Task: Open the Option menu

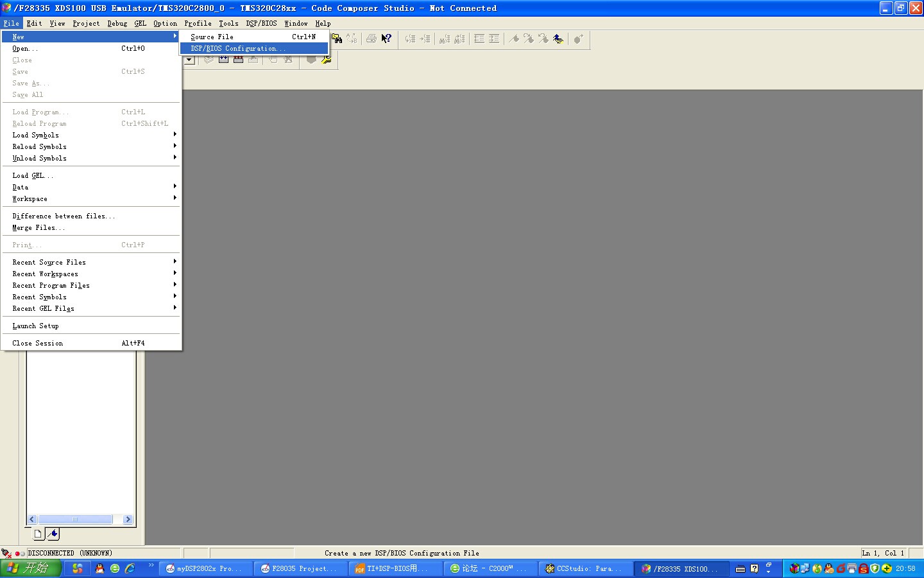Action: [x=166, y=23]
